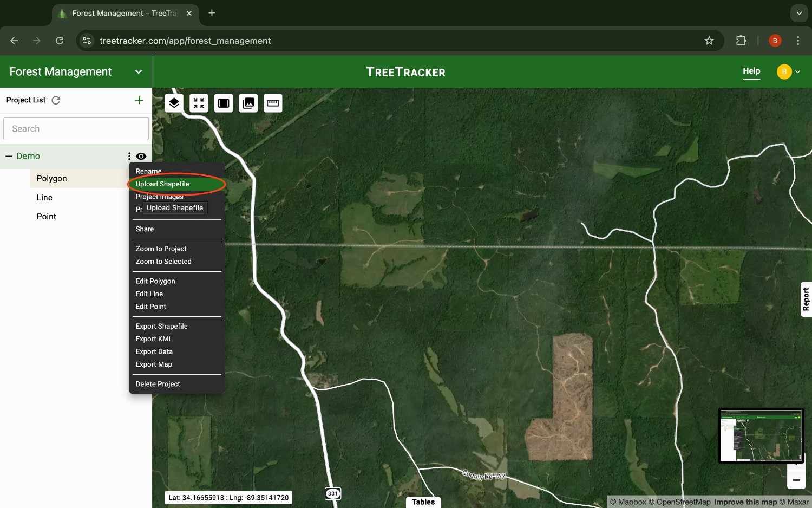Collapse the Demo project tree
This screenshot has width=812, height=508.
tap(9, 156)
